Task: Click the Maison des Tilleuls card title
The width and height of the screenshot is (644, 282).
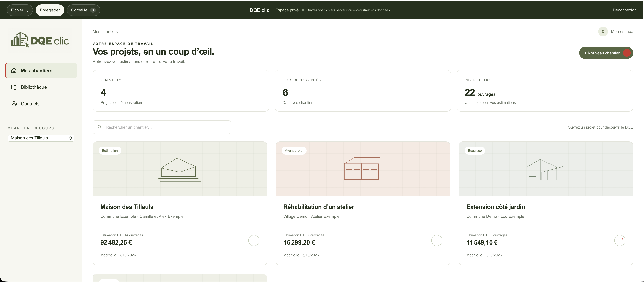Action: (127, 207)
